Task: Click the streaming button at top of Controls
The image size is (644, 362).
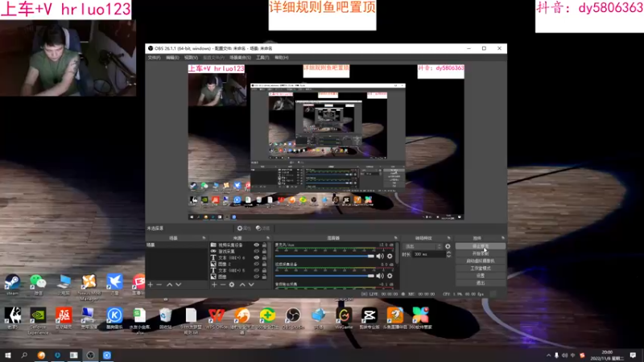Action: tap(481, 246)
